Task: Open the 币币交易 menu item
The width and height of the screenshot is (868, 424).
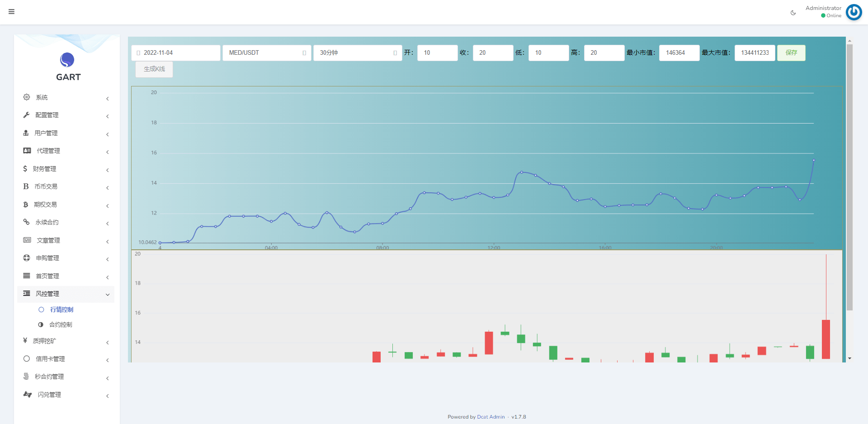Action: coord(46,186)
